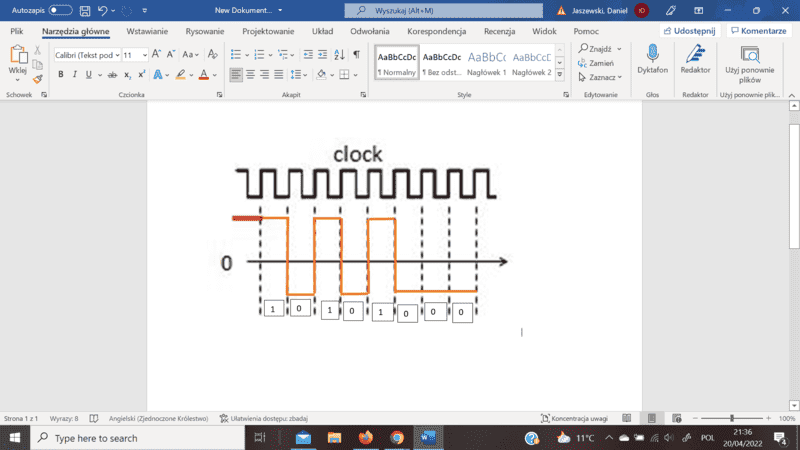
Task: Open the font size dropdown
Action: (144, 55)
